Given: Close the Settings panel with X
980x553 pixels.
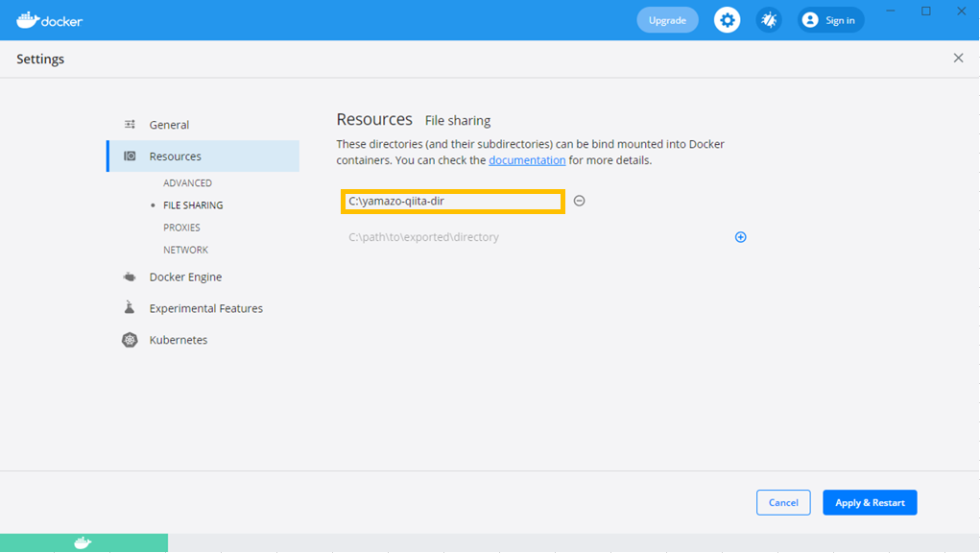Looking at the screenshot, I should [958, 59].
